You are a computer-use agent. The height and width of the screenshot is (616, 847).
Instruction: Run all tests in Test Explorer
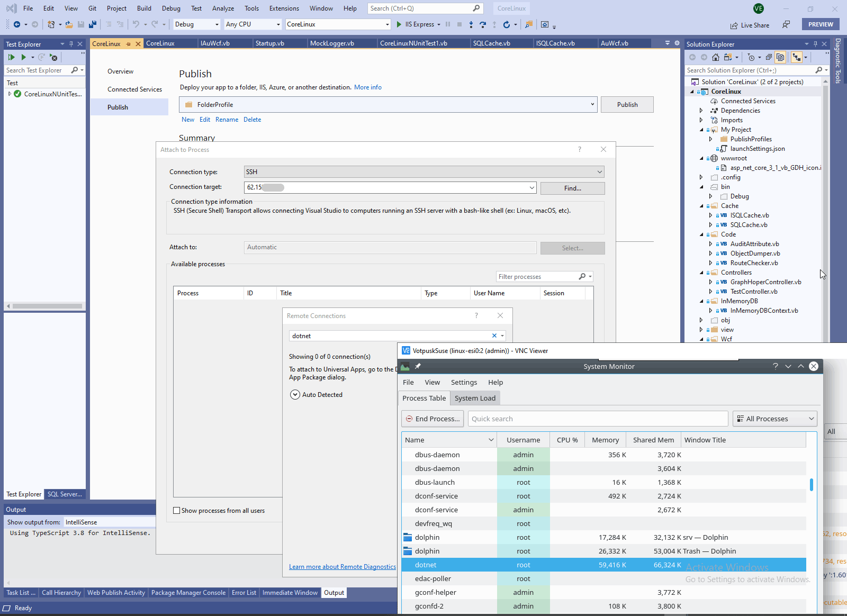tap(11, 57)
